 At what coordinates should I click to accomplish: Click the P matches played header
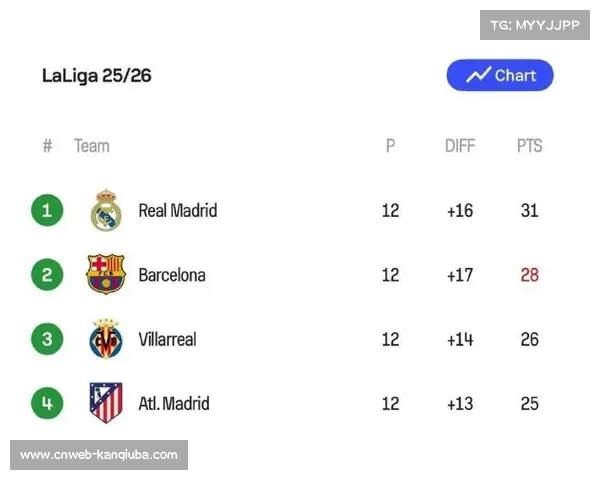coord(390,146)
